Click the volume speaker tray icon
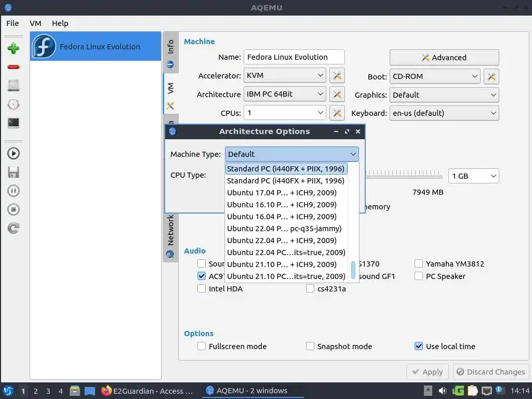 443,391
